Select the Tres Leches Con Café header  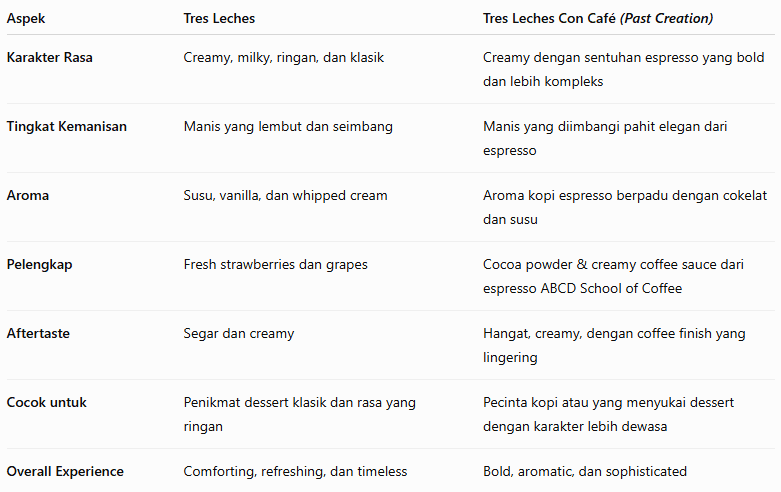(598, 18)
